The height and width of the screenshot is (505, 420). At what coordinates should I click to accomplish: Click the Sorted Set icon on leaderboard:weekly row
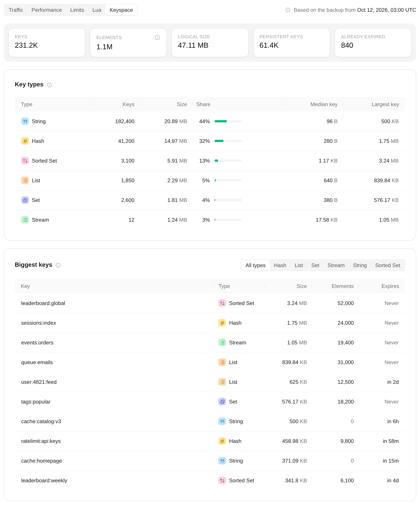click(222, 481)
